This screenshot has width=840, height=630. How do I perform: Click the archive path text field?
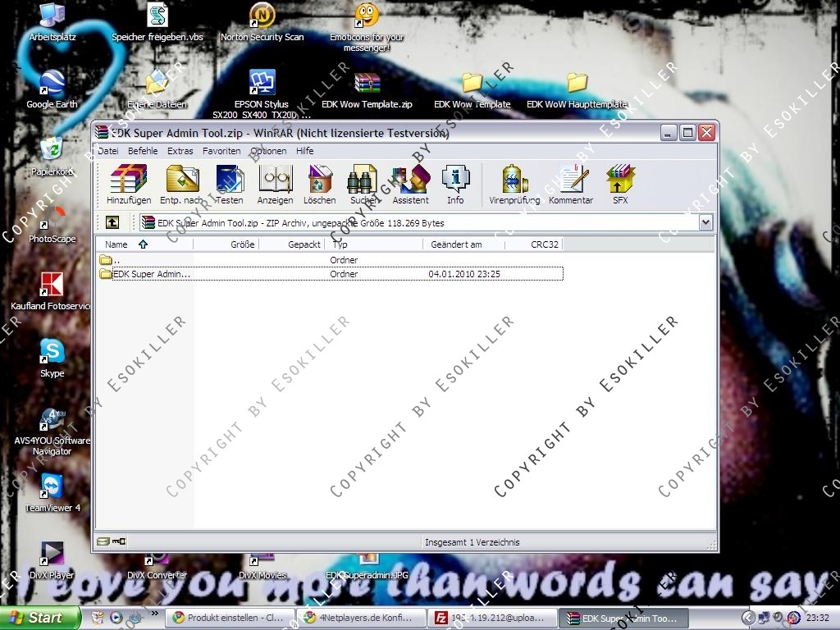coord(419,222)
